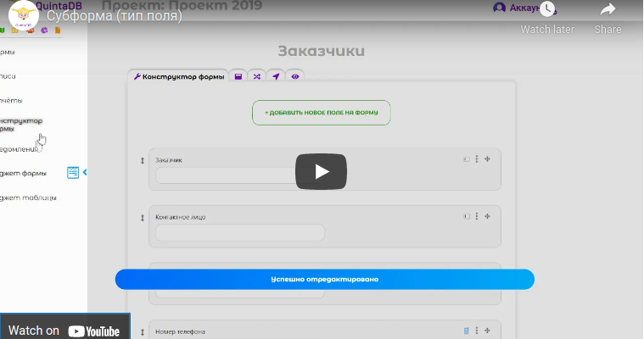Open the three-dot menu for Заказчик field
644x339 pixels.
(x=477, y=159)
